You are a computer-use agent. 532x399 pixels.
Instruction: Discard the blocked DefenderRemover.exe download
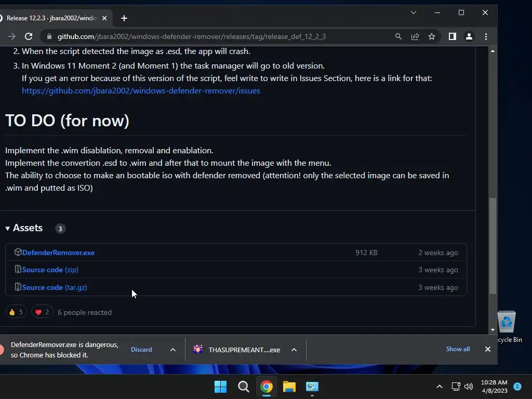click(x=141, y=350)
